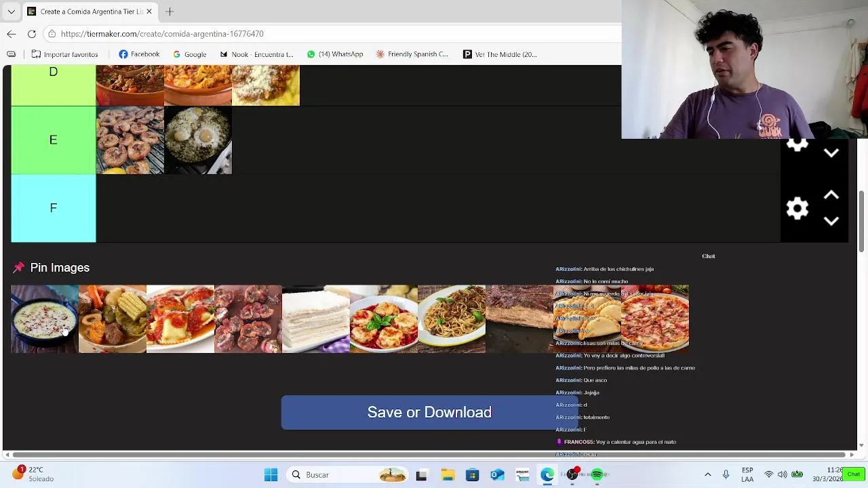Go back in the browser

click(x=12, y=34)
